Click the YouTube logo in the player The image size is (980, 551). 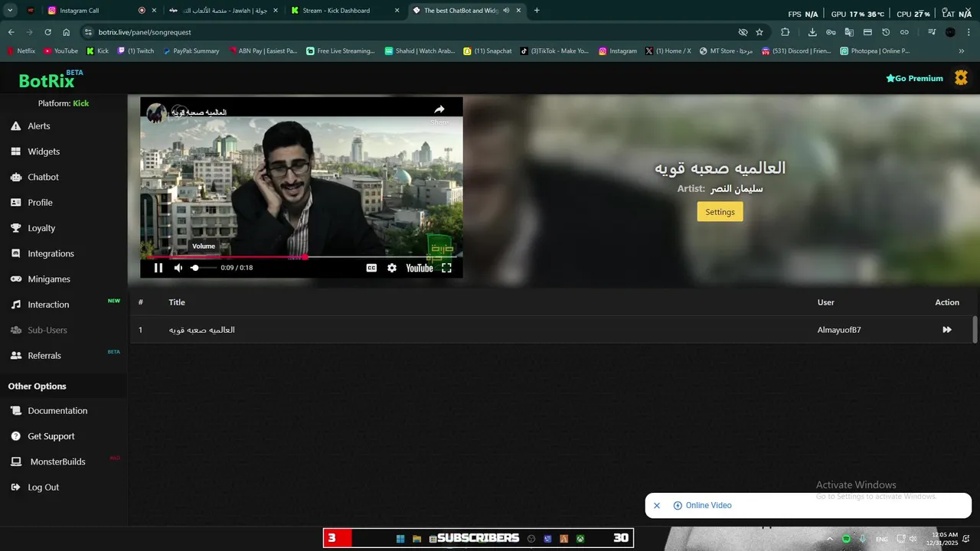[x=420, y=268]
